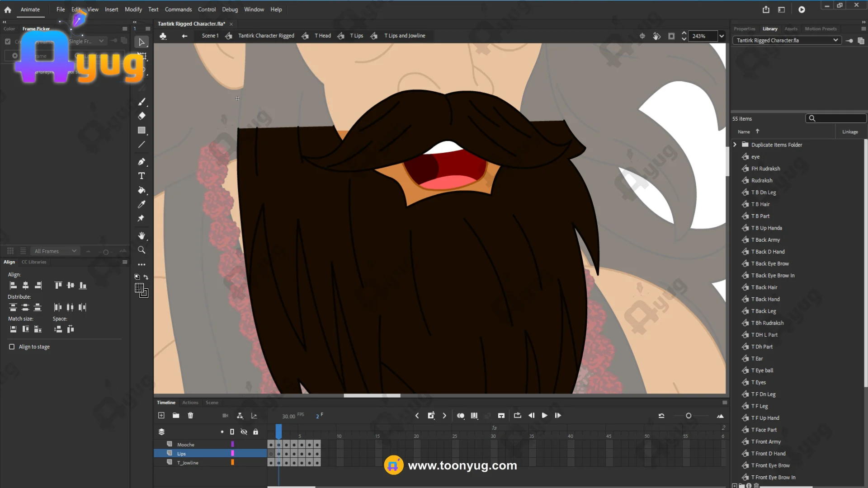The width and height of the screenshot is (868, 488).
Task: Open the stage zoom percentage dropdown
Action: pos(722,36)
